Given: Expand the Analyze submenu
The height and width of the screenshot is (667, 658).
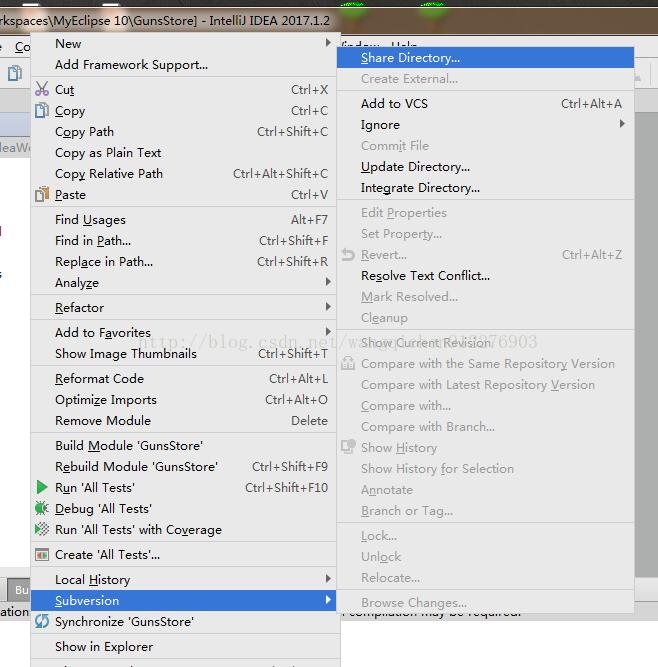Looking at the screenshot, I should pos(328,282).
